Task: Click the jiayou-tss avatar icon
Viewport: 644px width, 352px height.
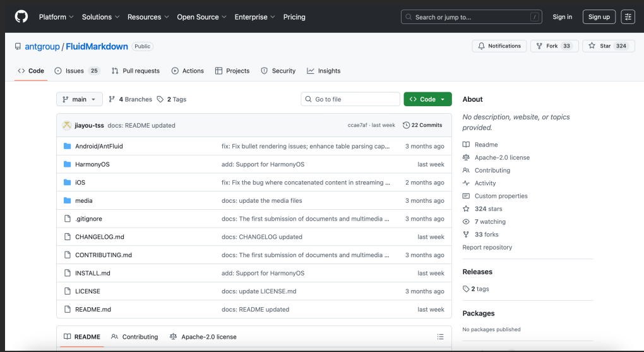Action: pyautogui.click(x=66, y=125)
